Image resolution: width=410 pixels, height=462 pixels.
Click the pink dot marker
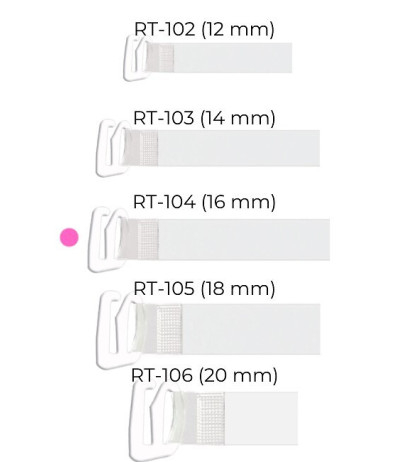coord(69,237)
